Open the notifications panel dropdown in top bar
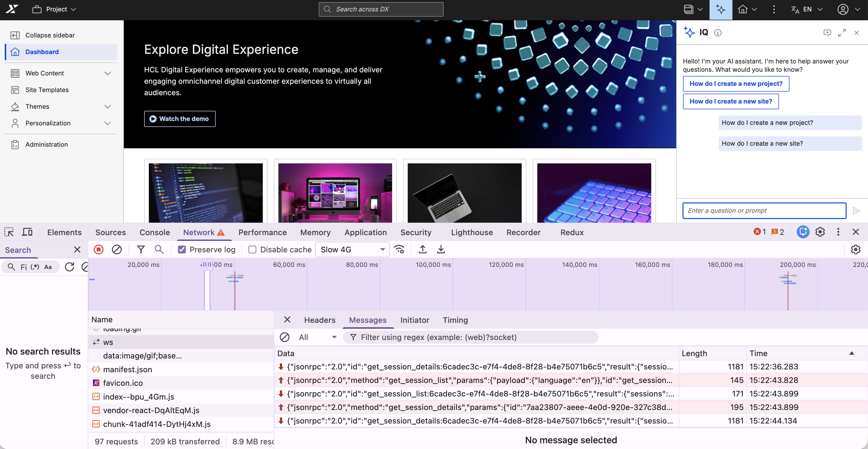The image size is (868, 449). [x=693, y=9]
